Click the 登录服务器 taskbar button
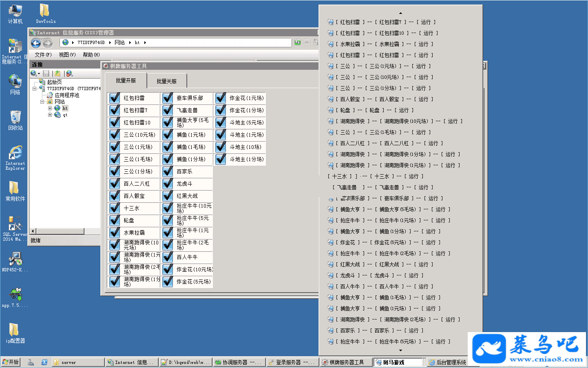 pyautogui.click(x=292, y=362)
